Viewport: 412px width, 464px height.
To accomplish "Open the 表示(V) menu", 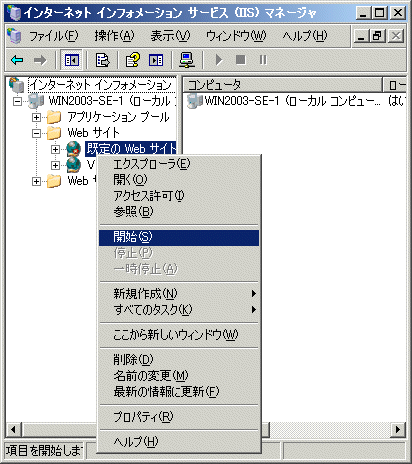I will pos(170,36).
